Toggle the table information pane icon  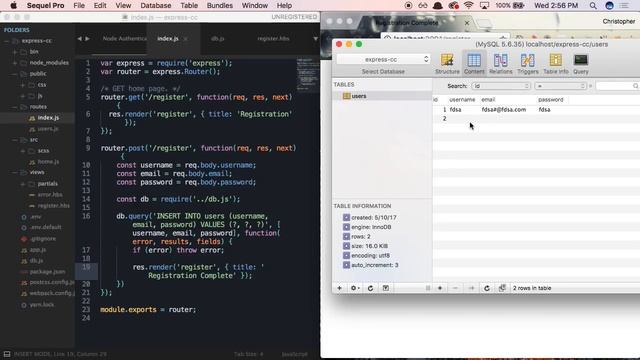[x=385, y=288]
